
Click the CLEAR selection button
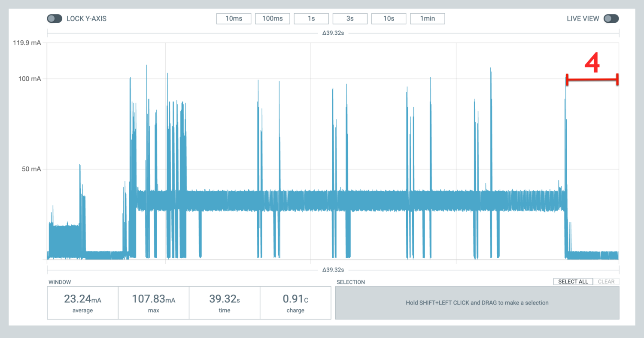[606, 281]
